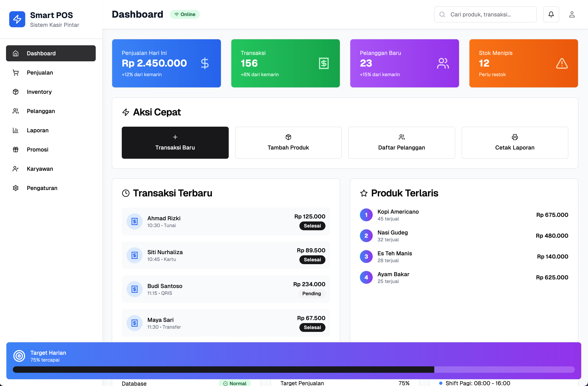Open the user profile icon
The width and height of the screenshot is (588, 386).
pyautogui.click(x=572, y=14)
